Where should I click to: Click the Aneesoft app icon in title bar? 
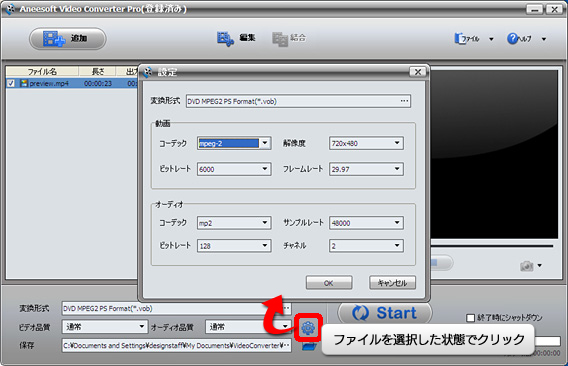click(x=10, y=9)
